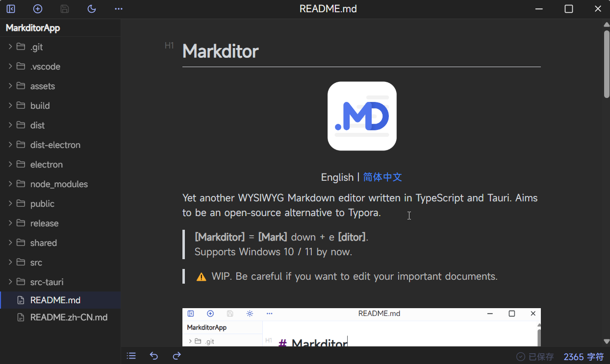Close the Markditor window
610x364 pixels.
(x=598, y=9)
